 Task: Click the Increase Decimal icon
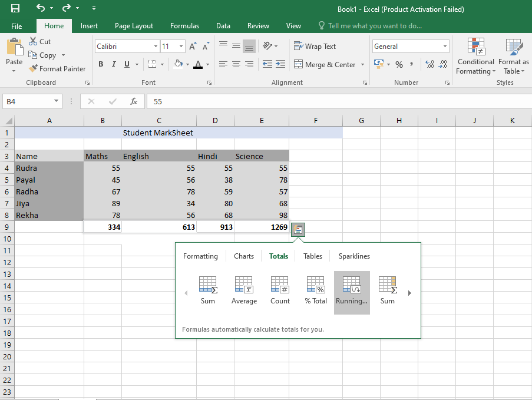point(429,64)
